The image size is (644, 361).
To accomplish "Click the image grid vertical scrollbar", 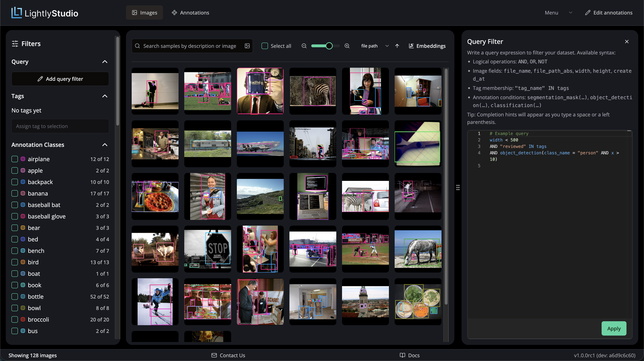I will tap(446, 186).
